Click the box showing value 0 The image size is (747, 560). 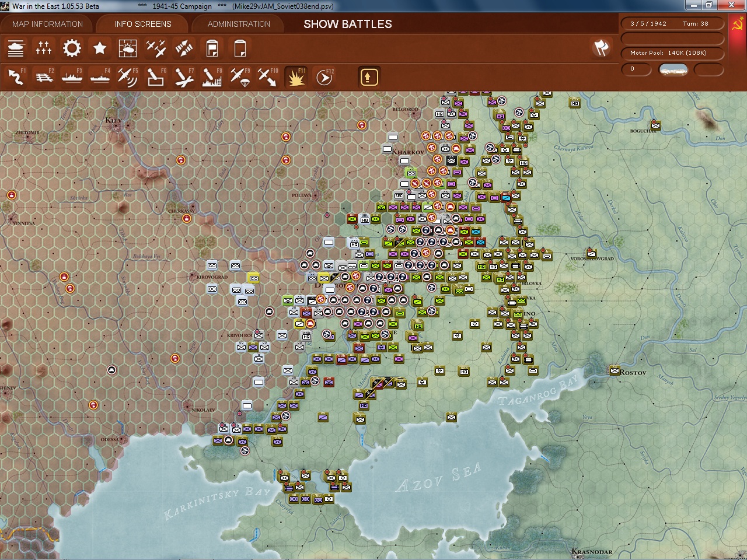637,69
